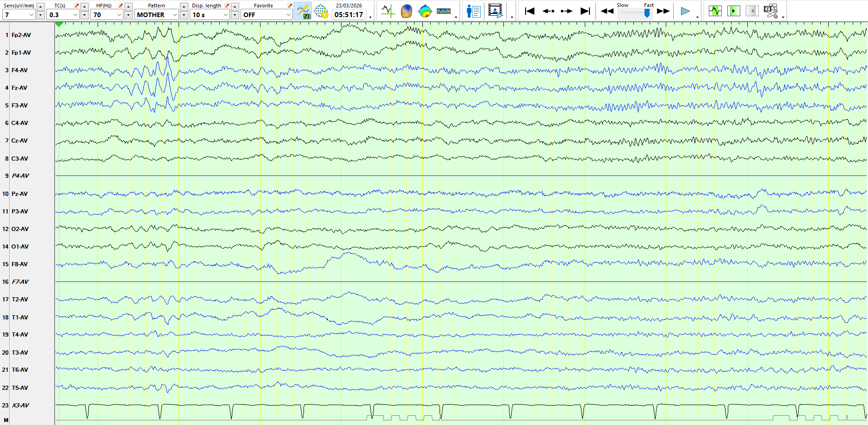The width and height of the screenshot is (868, 425).
Task: Step the Pattern selection up
Action: tap(184, 6)
